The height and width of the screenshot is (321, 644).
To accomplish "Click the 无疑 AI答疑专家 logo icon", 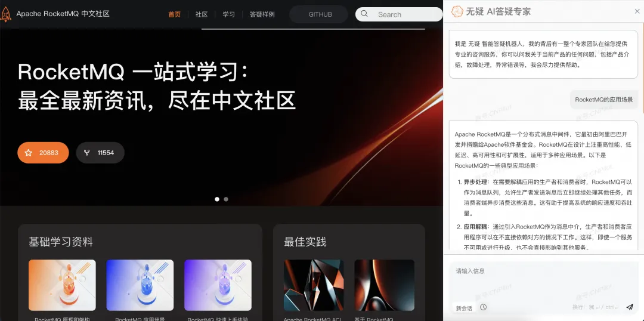I will click(x=457, y=11).
